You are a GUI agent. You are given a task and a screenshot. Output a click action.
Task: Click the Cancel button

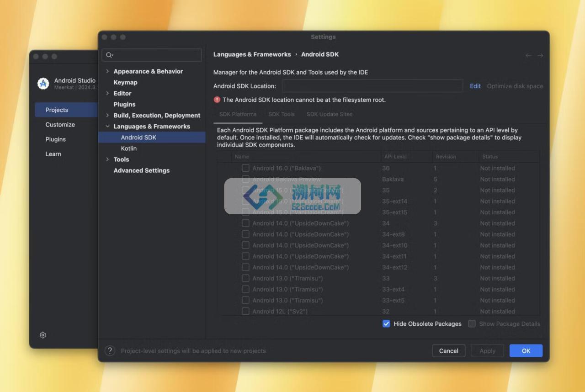pos(449,351)
